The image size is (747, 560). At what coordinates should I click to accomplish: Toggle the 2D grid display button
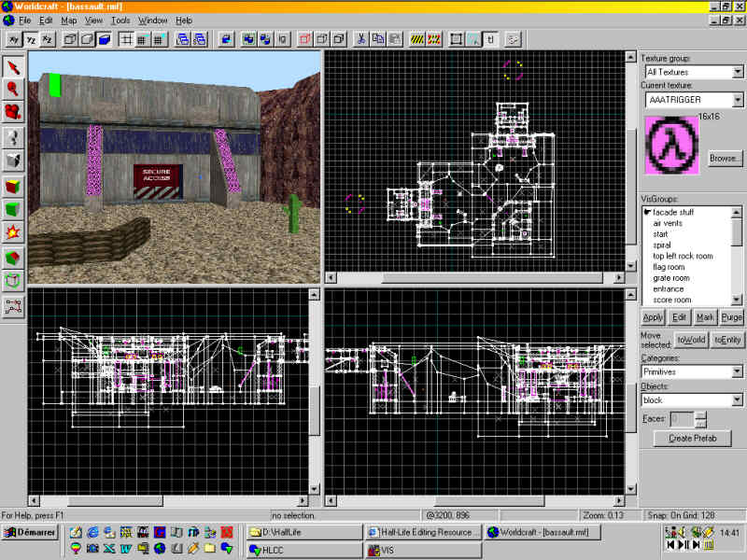pos(125,39)
